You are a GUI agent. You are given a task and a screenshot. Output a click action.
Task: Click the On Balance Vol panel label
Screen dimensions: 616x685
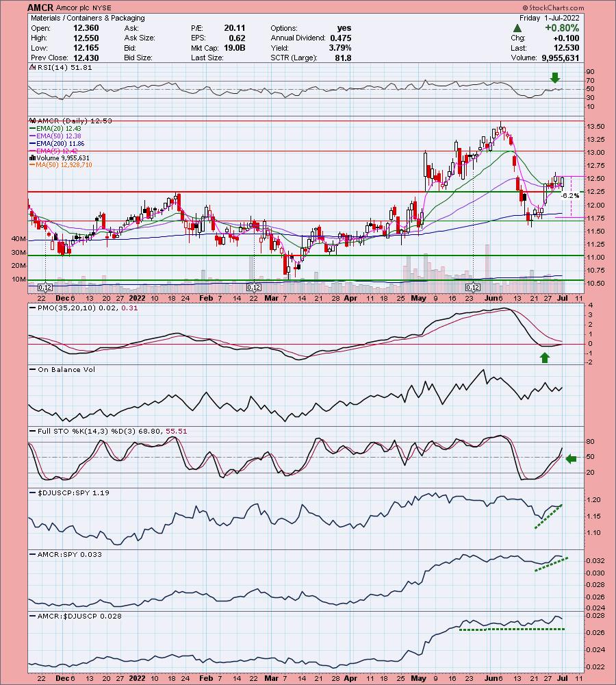[x=62, y=370]
